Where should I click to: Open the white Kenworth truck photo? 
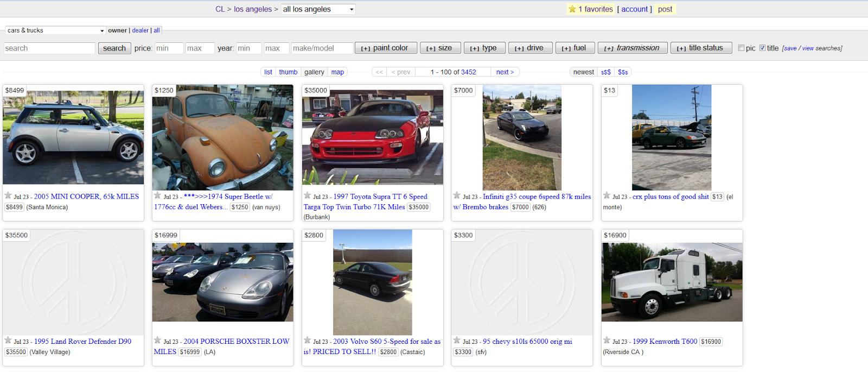(672, 282)
